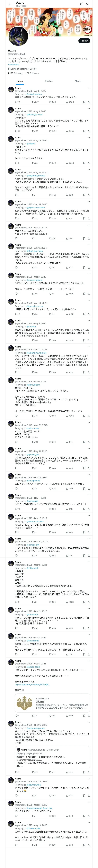
Task: Open the search icon in the header
Action: 88,4
